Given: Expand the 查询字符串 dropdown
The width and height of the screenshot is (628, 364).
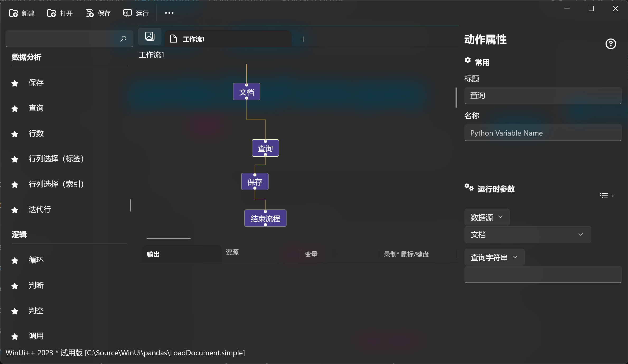Looking at the screenshot, I should [x=494, y=257].
